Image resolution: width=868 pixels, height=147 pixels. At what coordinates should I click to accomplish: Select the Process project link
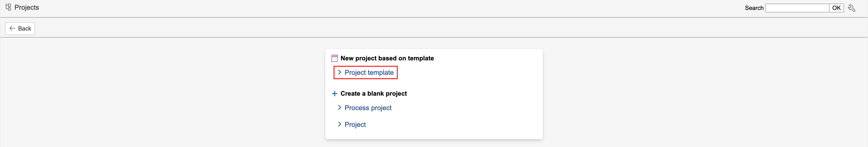click(368, 108)
